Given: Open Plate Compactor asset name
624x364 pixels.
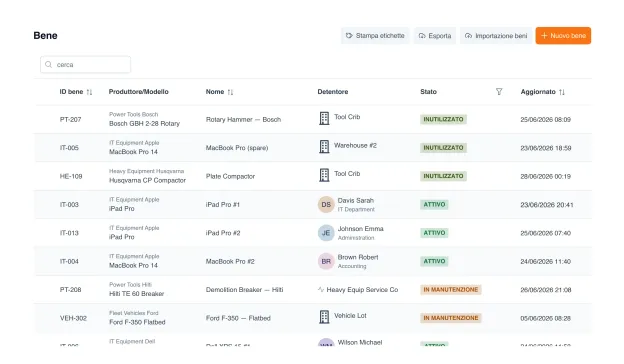Looking at the screenshot, I should (x=230, y=176).
